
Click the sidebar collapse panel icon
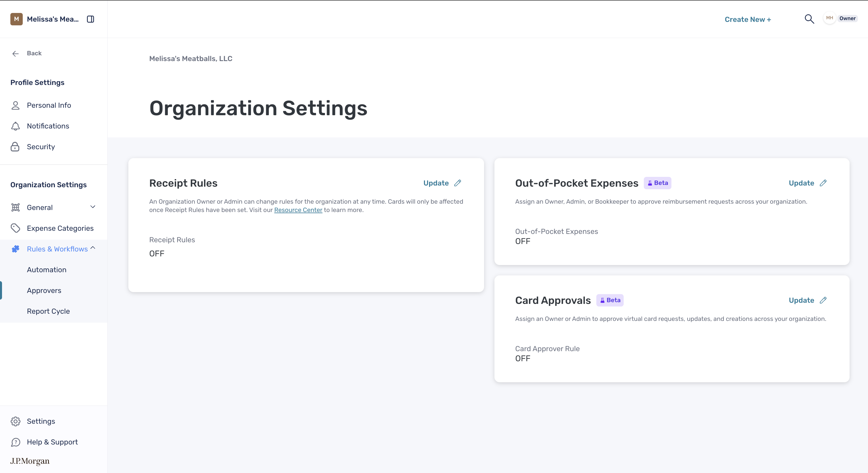coord(90,19)
